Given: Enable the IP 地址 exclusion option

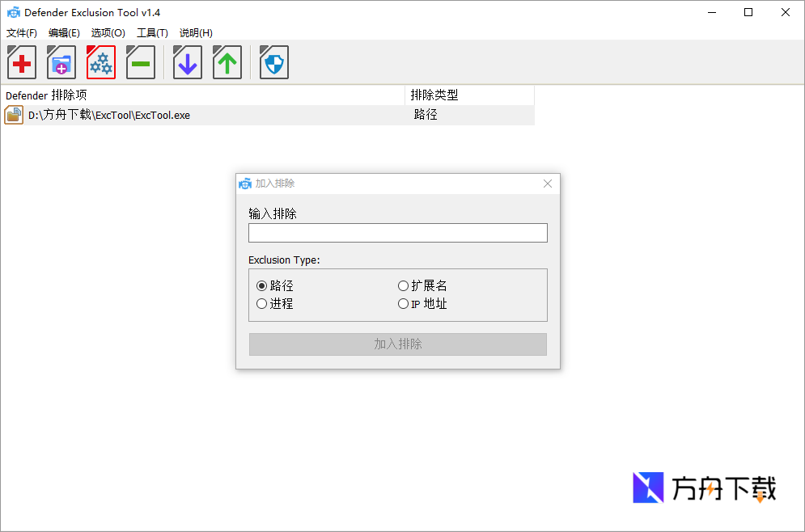Looking at the screenshot, I should (x=403, y=303).
